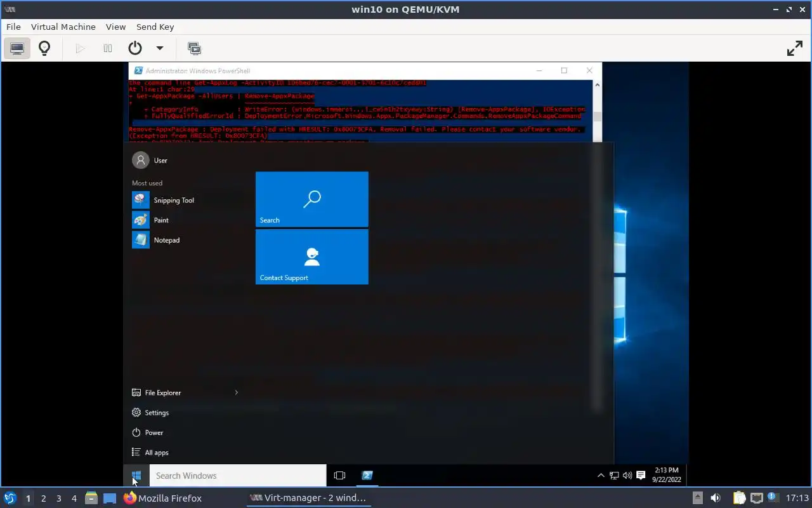Switch to workspace 1
The height and width of the screenshot is (508, 812).
point(28,498)
